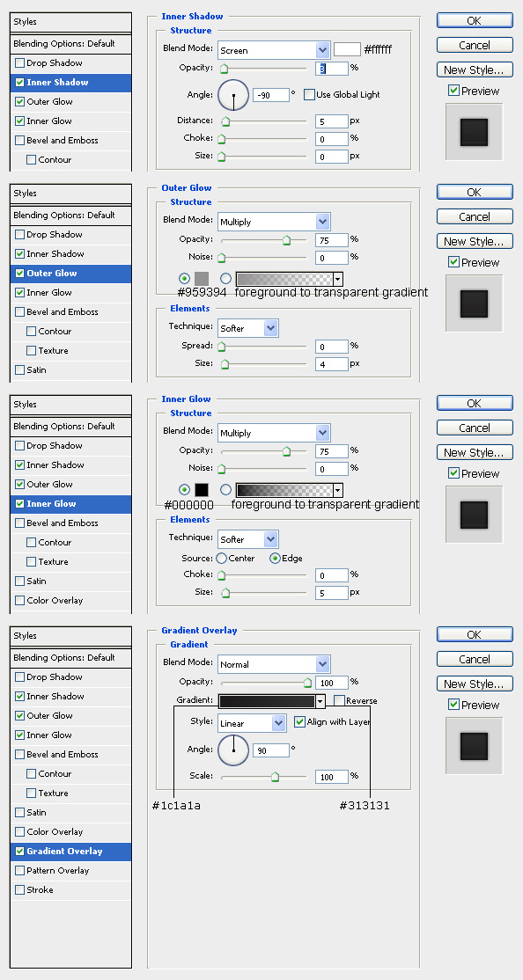Click the Inner Glow gradient preview bar
Screen dimensions: 523x980
(284, 490)
